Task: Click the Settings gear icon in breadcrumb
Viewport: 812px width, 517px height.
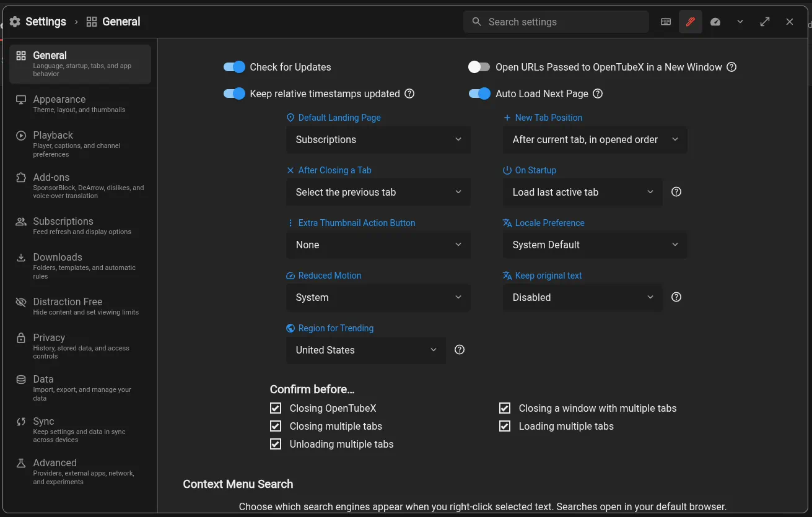Action: point(15,22)
